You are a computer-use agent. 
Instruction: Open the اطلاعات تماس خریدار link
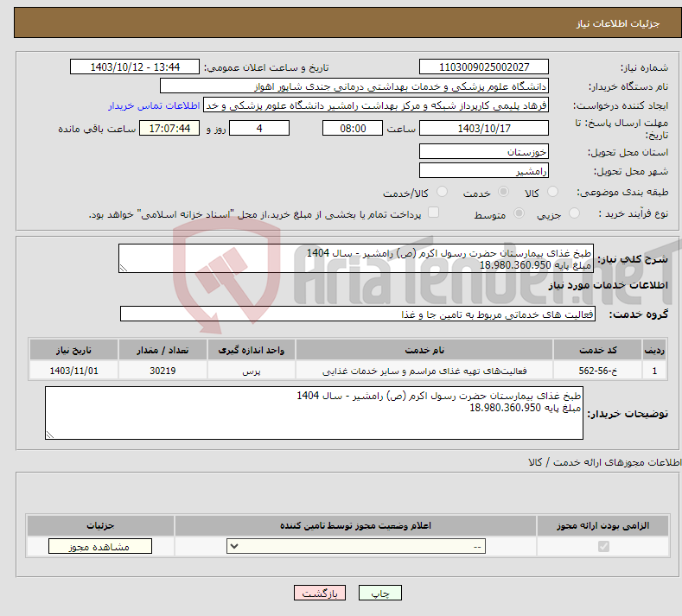click(x=154, y=105)
